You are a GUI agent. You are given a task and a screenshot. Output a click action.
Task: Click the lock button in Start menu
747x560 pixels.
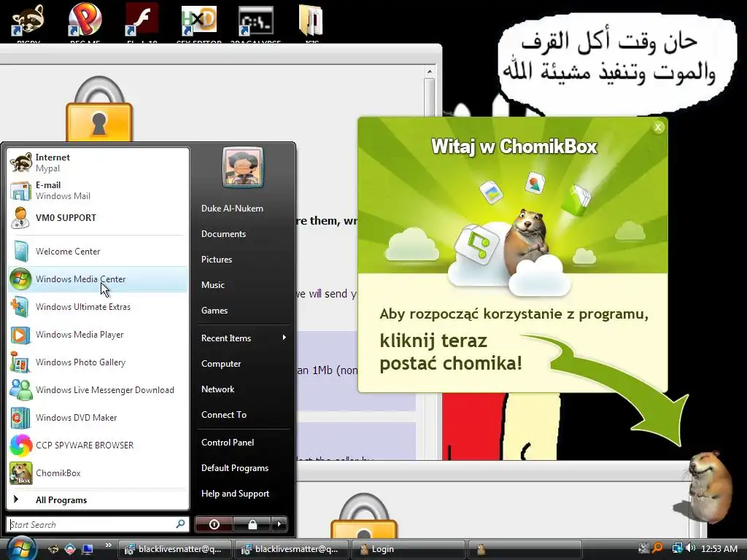[x=252, y=524]
